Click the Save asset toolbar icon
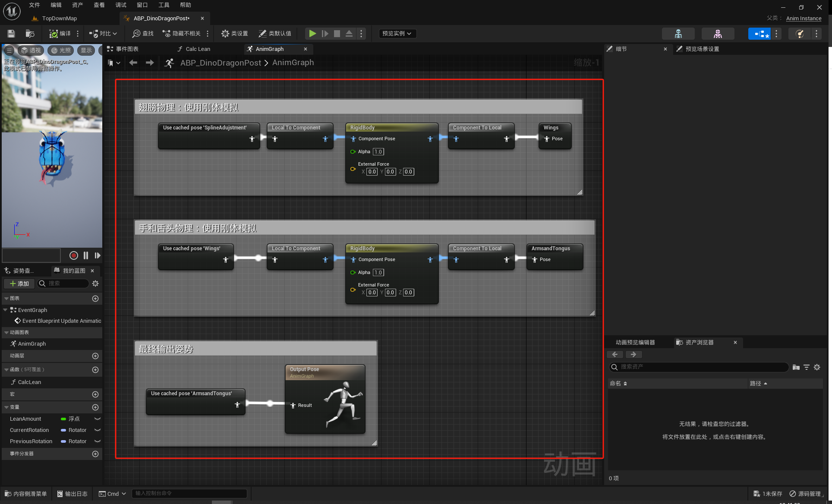This screenshot has width=832, height=504. pos(11,33)
